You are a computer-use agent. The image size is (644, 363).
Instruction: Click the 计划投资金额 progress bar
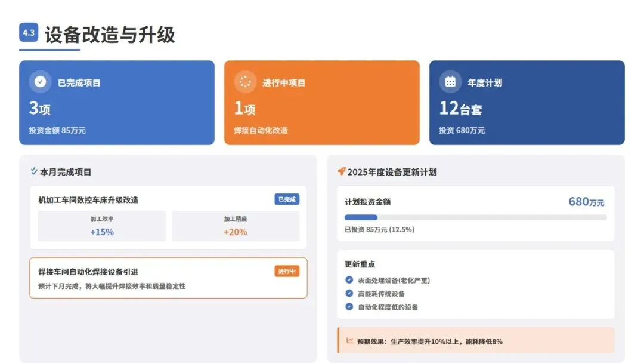(x=476, y=217)
